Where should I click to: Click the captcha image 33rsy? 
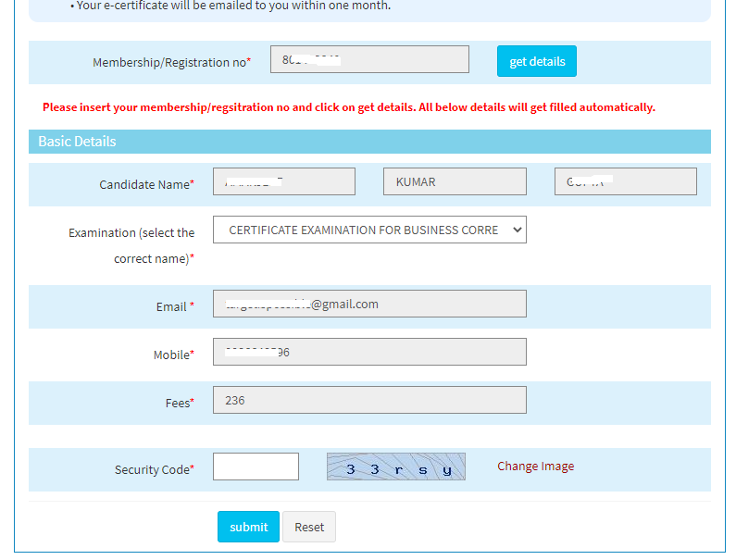click(396, 467)
